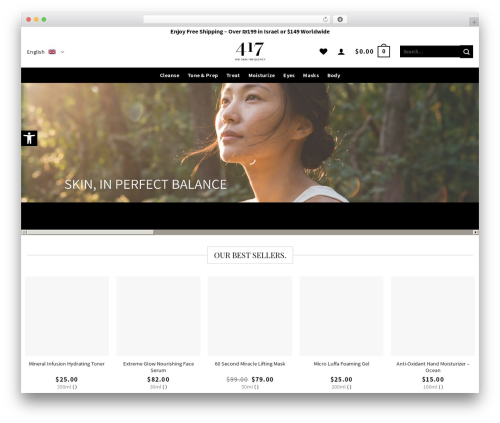Viewport: 500px width, 423px height.
Task: Focus the Search input field
Action: 430,52
